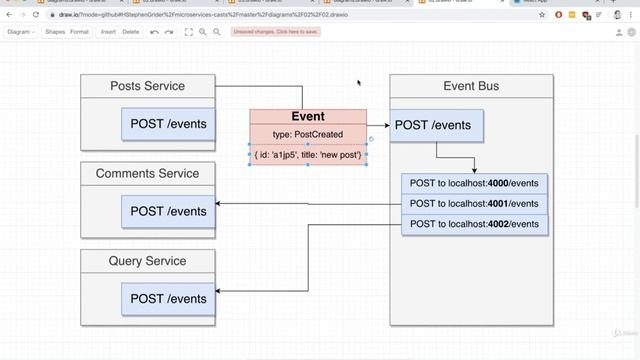The width and height of the screenshot is (640, 360).
Task: Select the Comments Service header
Action: coord(148,173)
